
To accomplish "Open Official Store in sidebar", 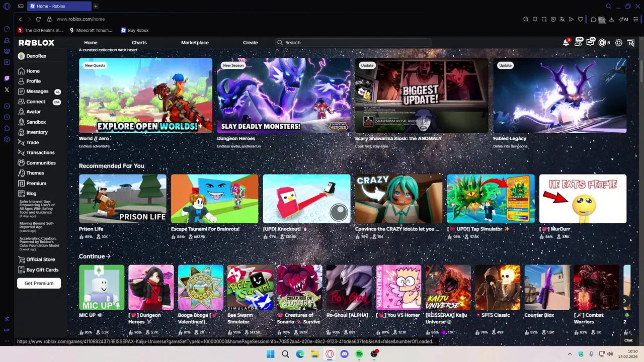I will pyautogui.click(x=41, y=259).
